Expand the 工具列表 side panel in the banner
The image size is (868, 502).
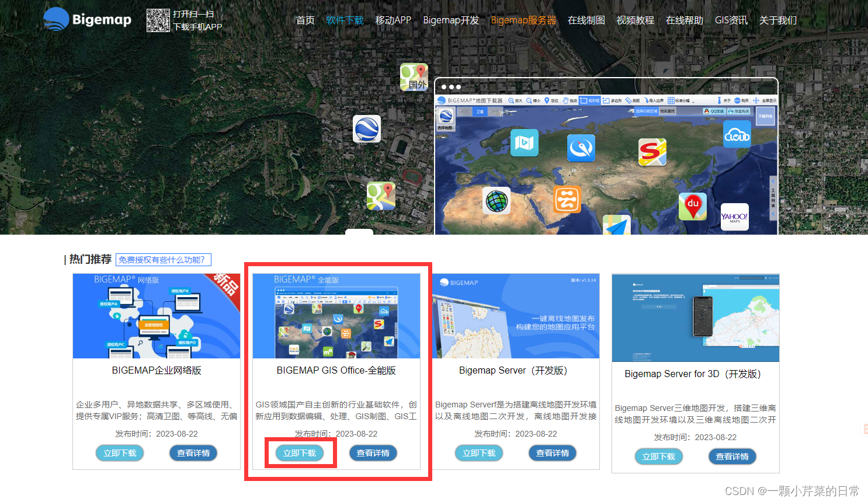pos(773,198)
